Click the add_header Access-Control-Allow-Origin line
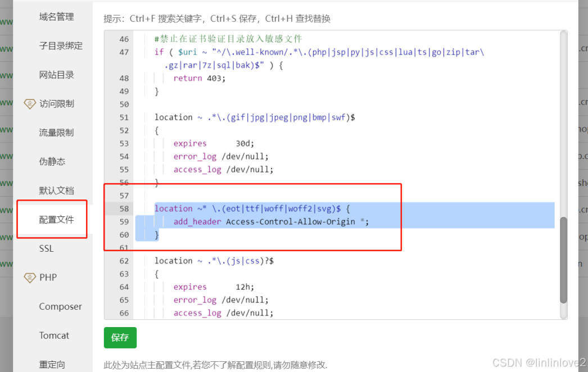The image size is (588, 372). 271,222
